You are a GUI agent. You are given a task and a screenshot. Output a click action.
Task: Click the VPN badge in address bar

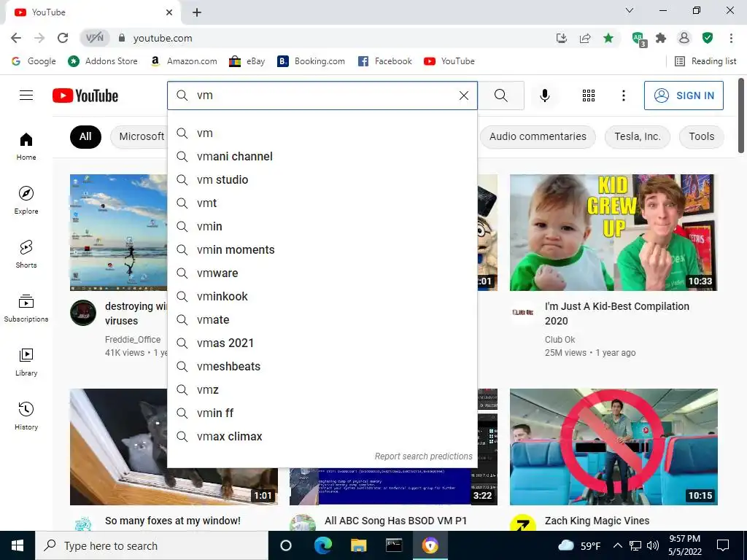click(94, 38)
